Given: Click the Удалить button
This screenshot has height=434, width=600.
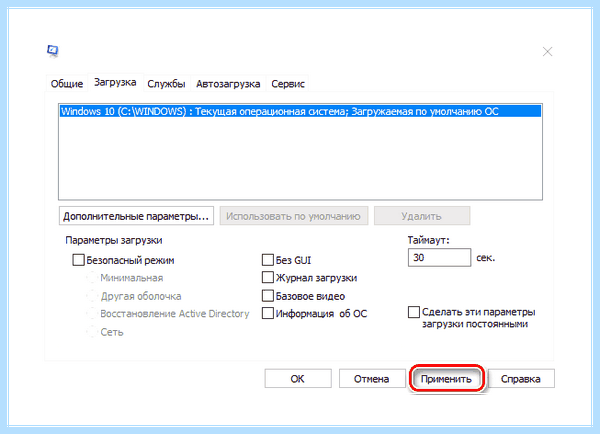Looking at the screenshot, I should coord(422,216).
